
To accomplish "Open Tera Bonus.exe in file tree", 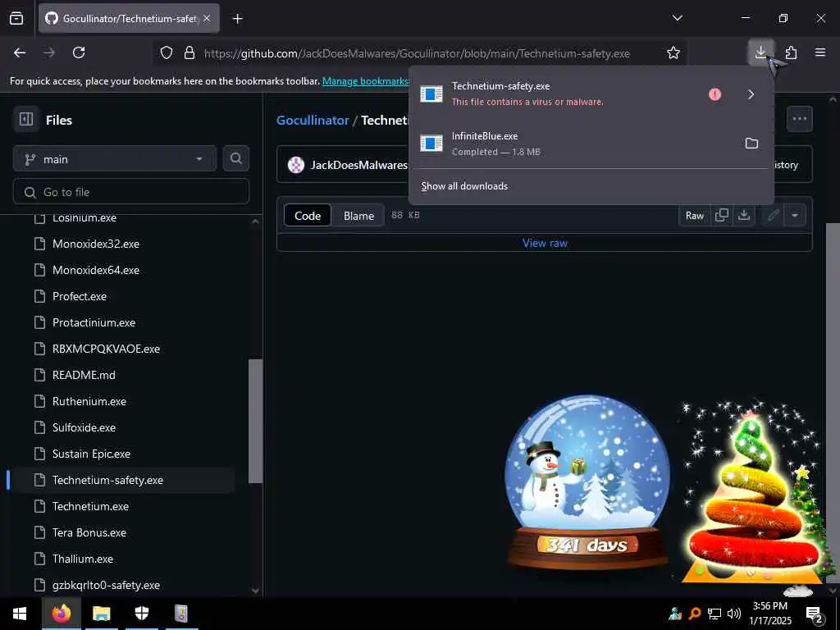I will [x=89, y=532].
